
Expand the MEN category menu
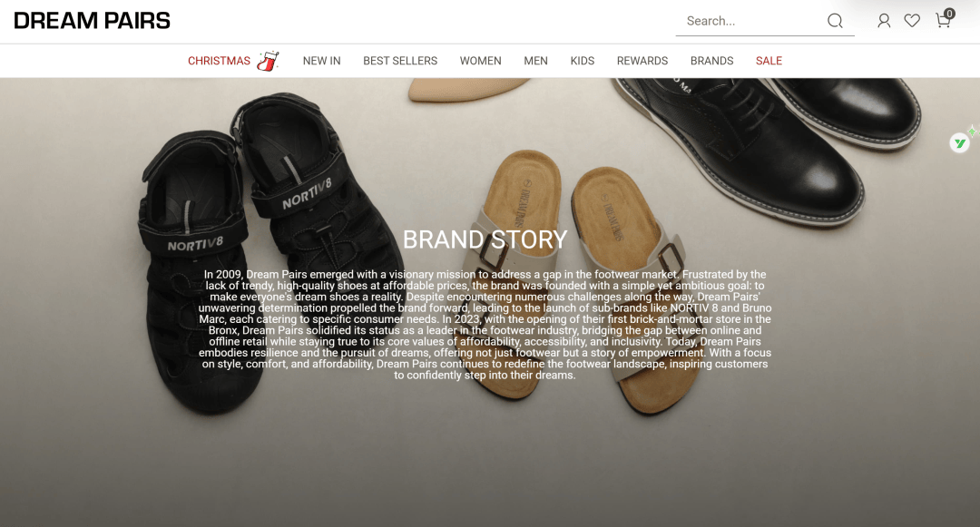tap(535, 61)
